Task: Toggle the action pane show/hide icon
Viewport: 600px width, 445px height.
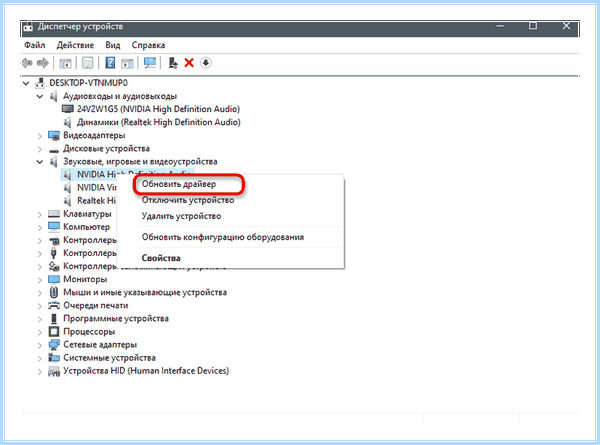Action: [x=127, y=63]
